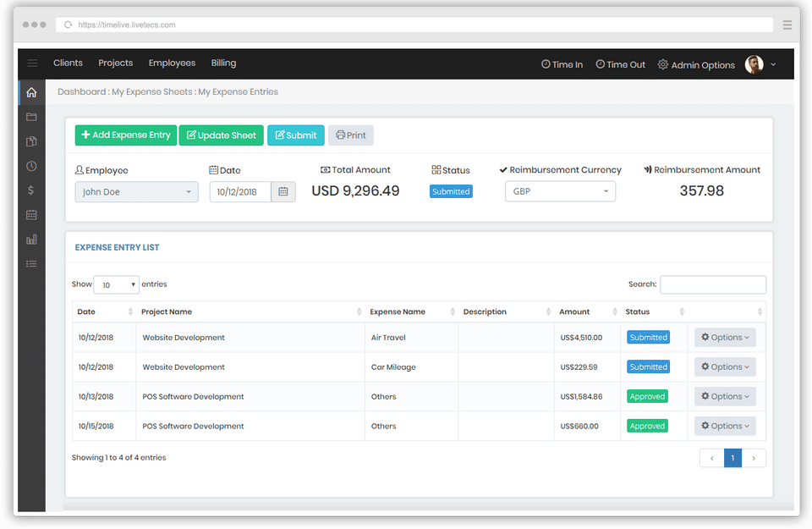This screenshot has width=812, height=529.
Task: Open the clock timesheet icon in sidebar
Action: tap(31, 166)
